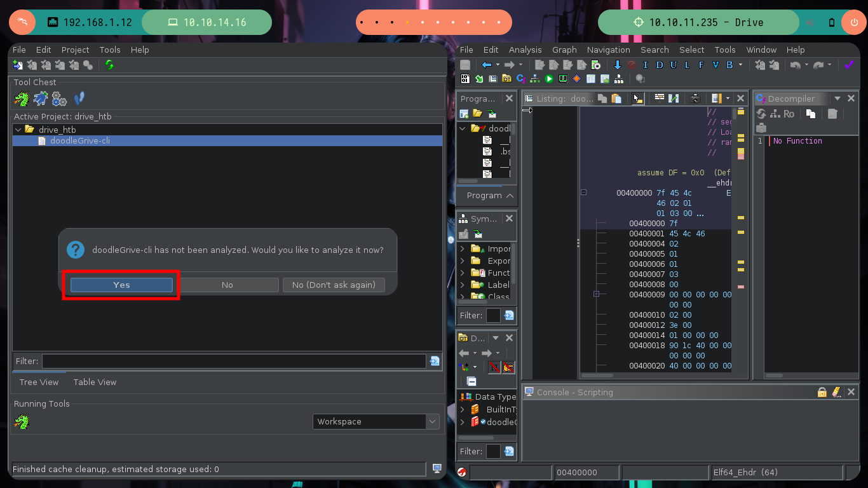Click the snapshot camera icon in Listing
Viewport: 868px width, 488px height.
[x=695, y=98]
